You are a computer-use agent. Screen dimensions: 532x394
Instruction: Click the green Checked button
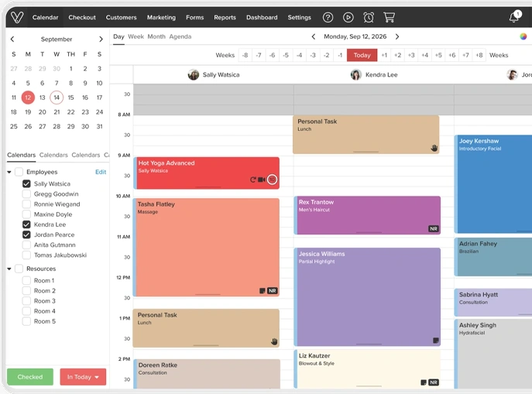(x=30, y=377)
